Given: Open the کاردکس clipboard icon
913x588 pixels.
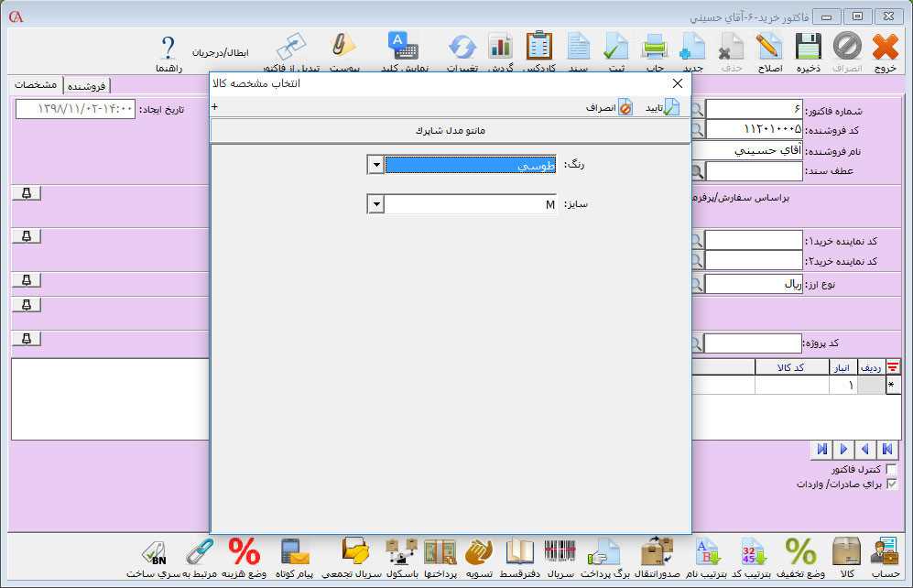Looking at the screenshot, I should point(539,47).
